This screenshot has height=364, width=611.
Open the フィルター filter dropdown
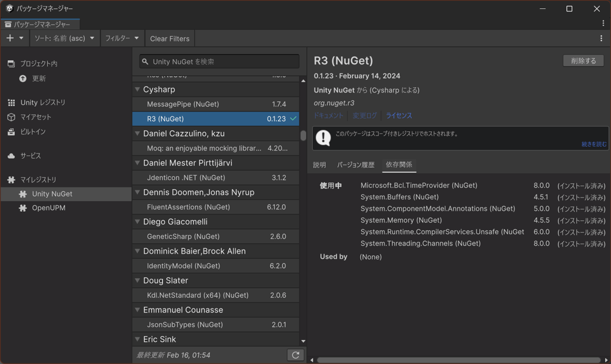[122, 38]
